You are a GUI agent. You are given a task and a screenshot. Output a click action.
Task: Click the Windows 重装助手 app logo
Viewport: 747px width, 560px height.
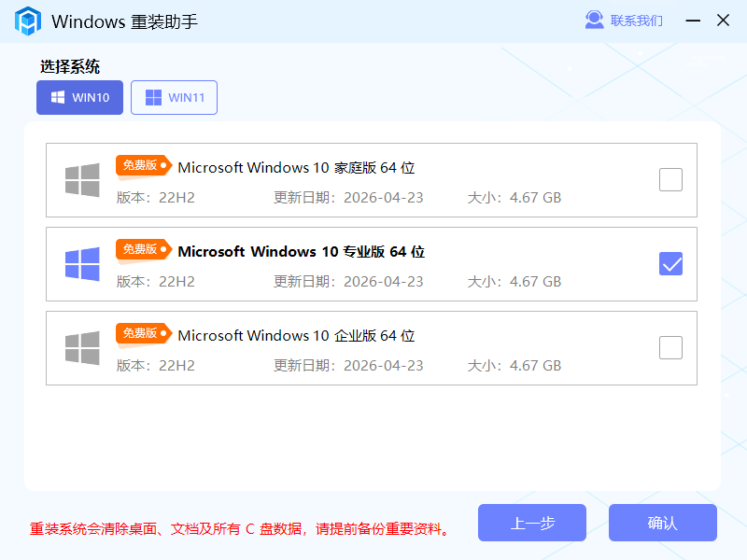coord(28,21)
